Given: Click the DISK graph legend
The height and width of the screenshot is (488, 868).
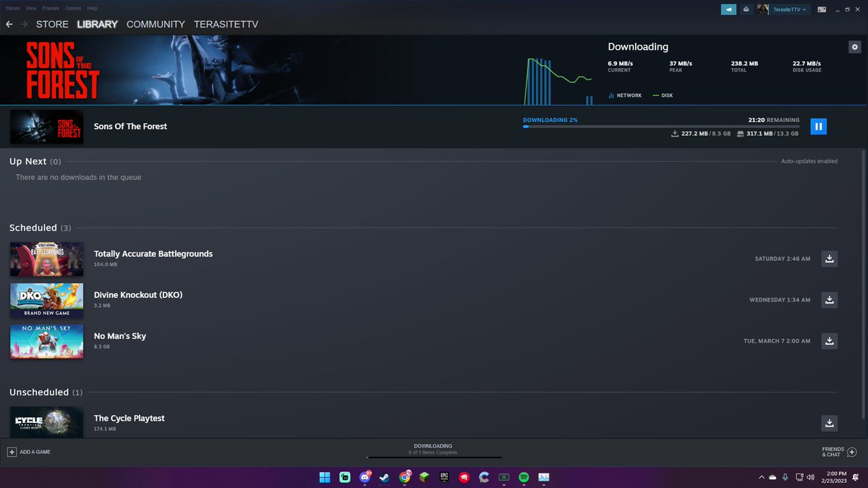Looking at the screenshot, I should 663,95.
